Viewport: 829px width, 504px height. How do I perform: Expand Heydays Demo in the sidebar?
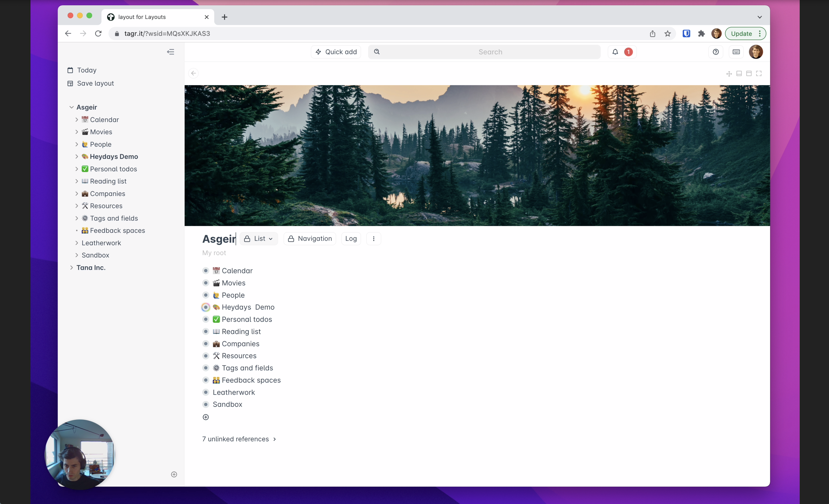(x=77, y=156)
